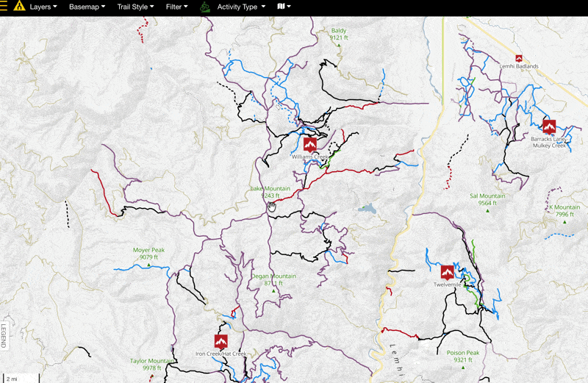
Task: Expand the Trail Style dropdown
Action: point(135,7)
